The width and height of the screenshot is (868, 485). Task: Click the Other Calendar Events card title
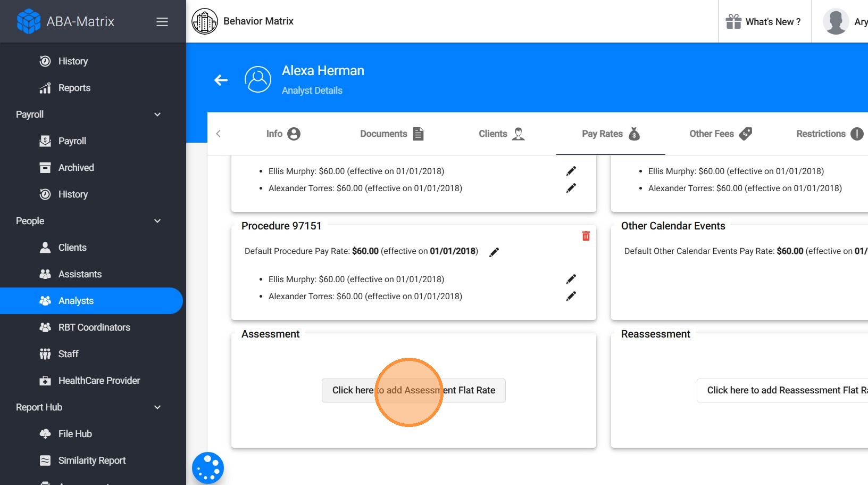673,226
